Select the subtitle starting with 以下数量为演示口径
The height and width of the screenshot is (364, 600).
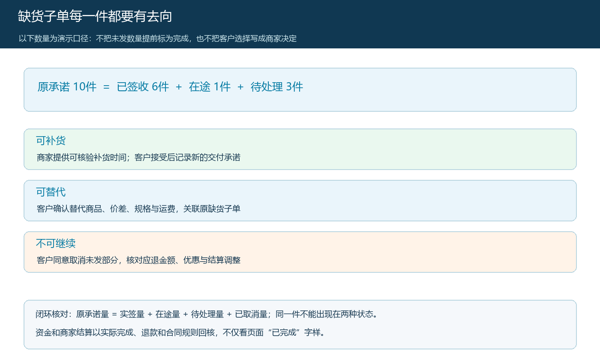158,39
